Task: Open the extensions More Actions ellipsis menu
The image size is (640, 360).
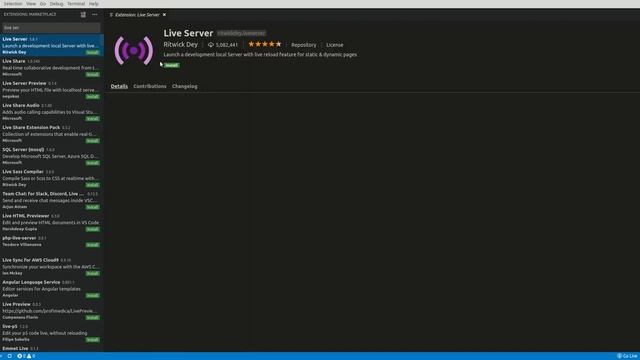Action: click(x=95, y=15)
